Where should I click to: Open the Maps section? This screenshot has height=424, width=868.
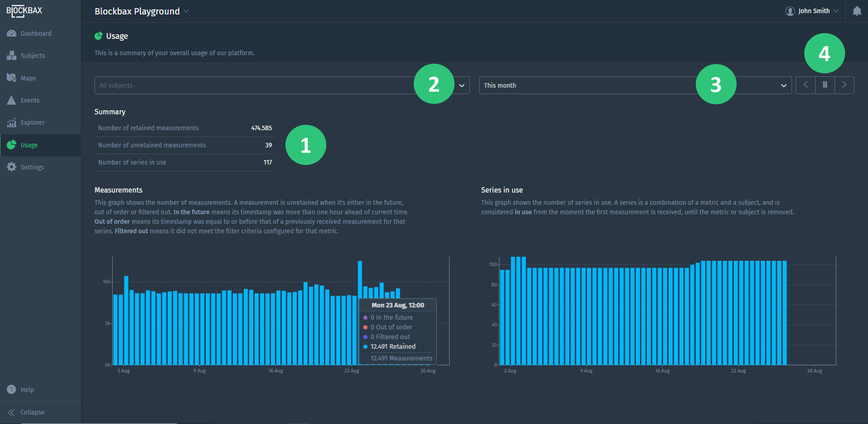tap(11, 78)
